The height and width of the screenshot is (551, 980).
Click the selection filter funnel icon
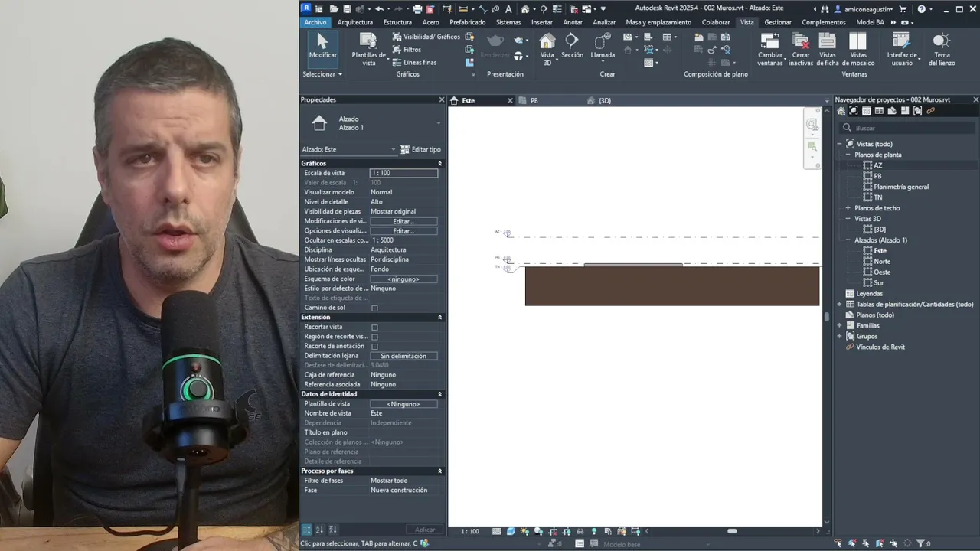(x=920, y=543)
